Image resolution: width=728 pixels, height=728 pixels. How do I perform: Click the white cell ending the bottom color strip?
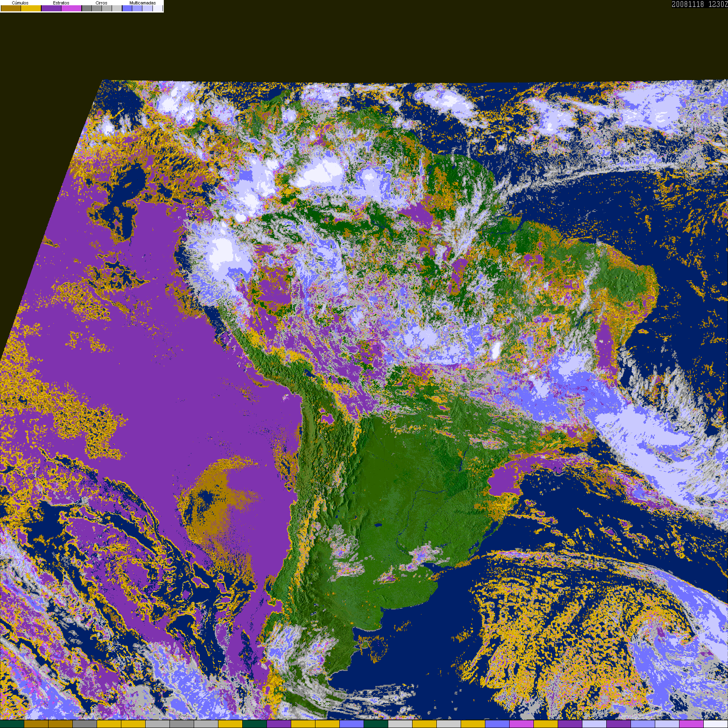[715, 724]
